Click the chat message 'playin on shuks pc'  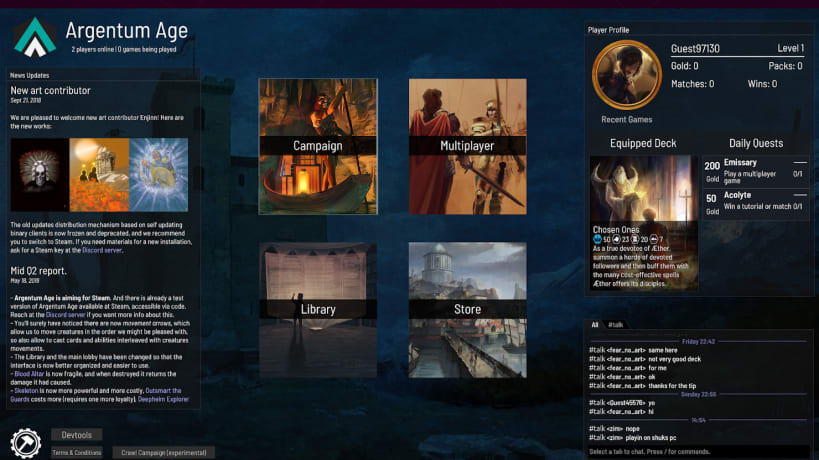pos(634,438)
